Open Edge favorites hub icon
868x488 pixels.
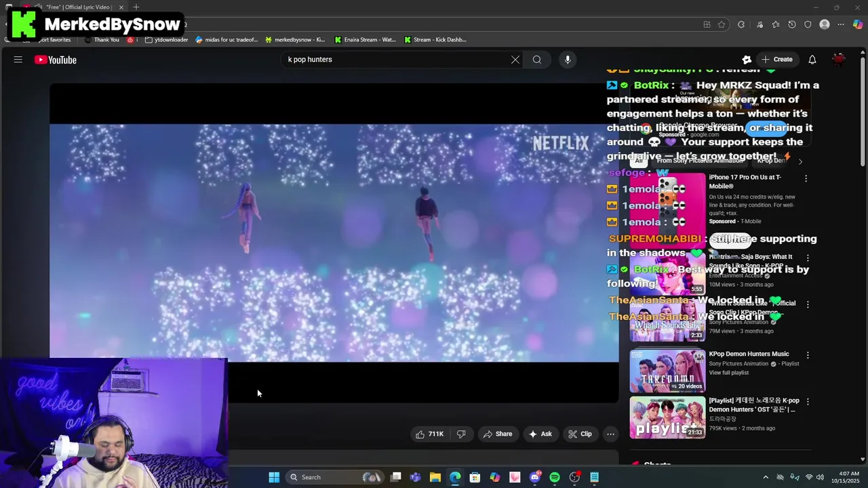click(x=775, y=24)
